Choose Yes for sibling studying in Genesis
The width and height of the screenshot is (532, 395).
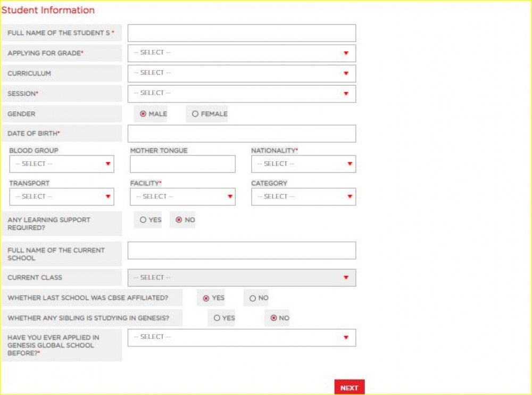click(x=217, y=318)
